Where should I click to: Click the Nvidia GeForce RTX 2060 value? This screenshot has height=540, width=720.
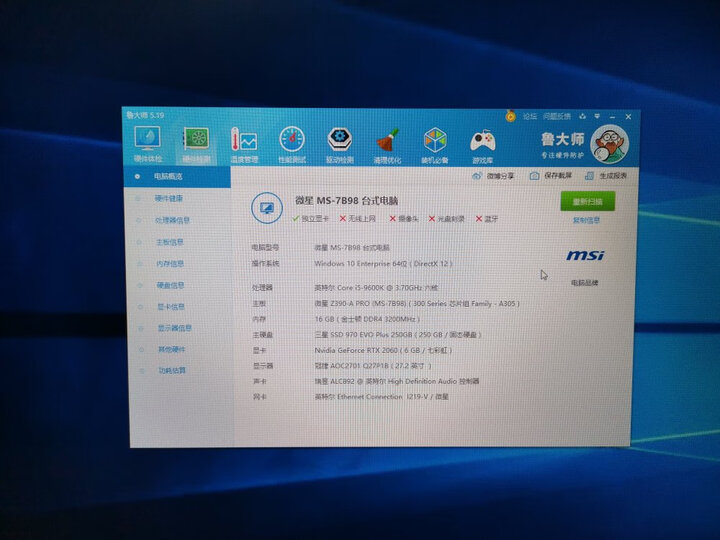(x=383, y=350)
